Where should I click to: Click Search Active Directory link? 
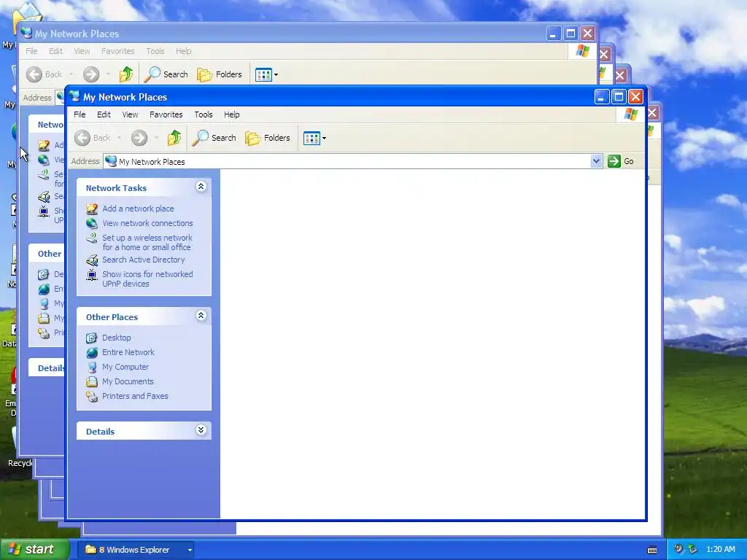(144, 260)
